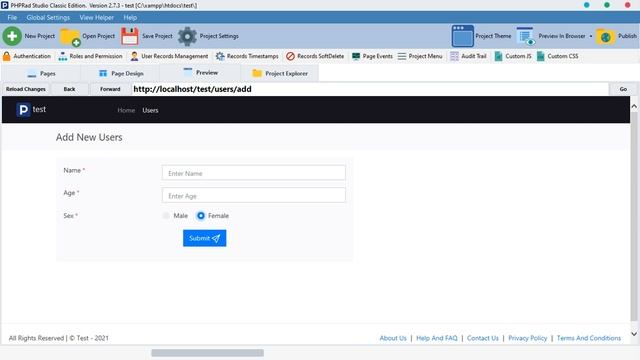Open Page Events editor
Viewport: 640px width, 360px height.
[x=372, y=56]
